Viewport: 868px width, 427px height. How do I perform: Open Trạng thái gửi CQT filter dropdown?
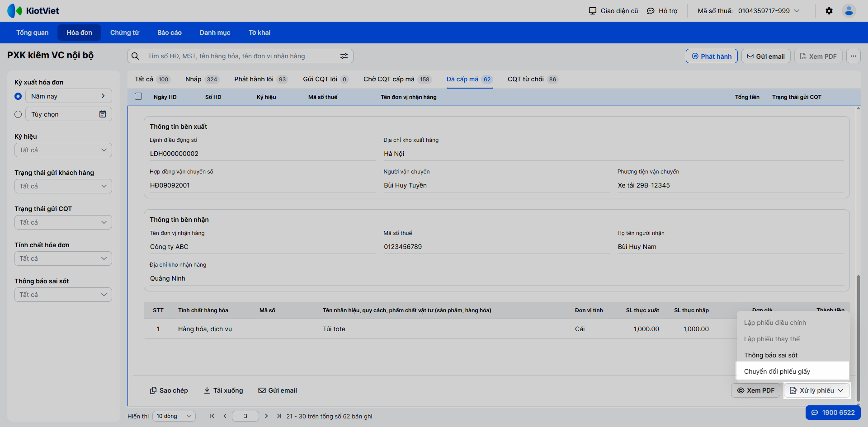[63, 222]
